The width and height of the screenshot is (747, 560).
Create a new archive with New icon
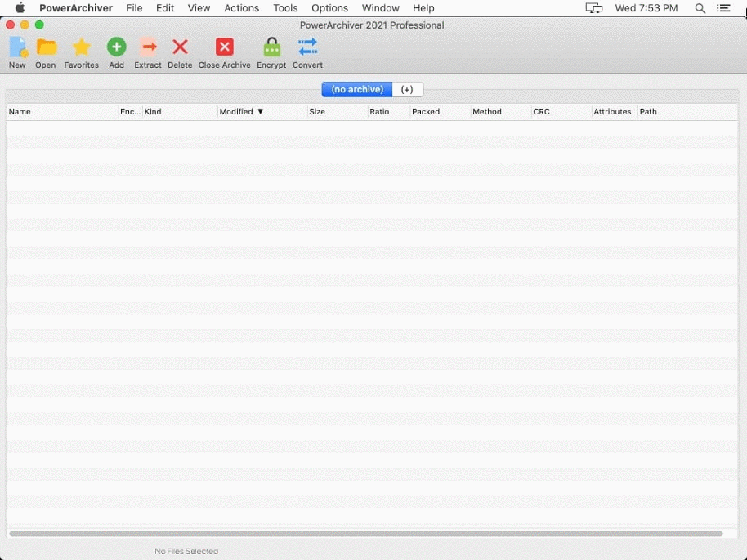(18, 47)
